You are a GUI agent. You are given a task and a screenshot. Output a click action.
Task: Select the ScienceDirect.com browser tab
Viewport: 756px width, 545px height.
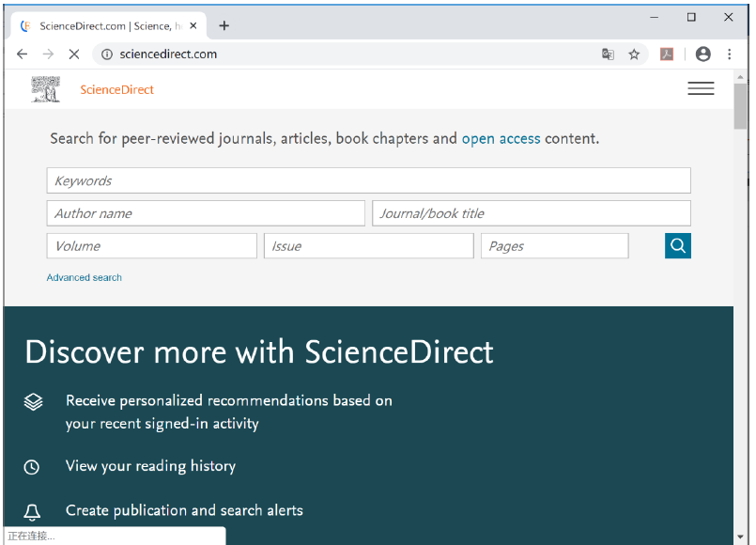[x=109, y=25]
